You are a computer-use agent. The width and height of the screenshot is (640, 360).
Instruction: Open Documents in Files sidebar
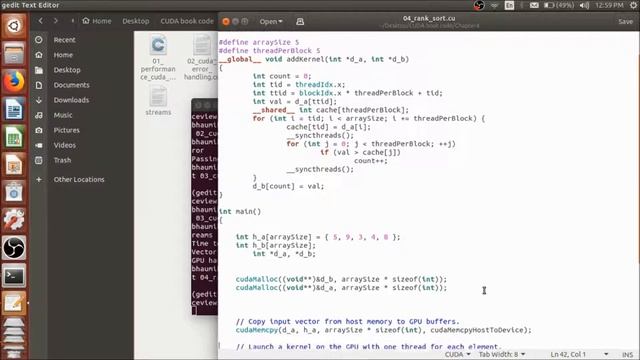(71, 85)
